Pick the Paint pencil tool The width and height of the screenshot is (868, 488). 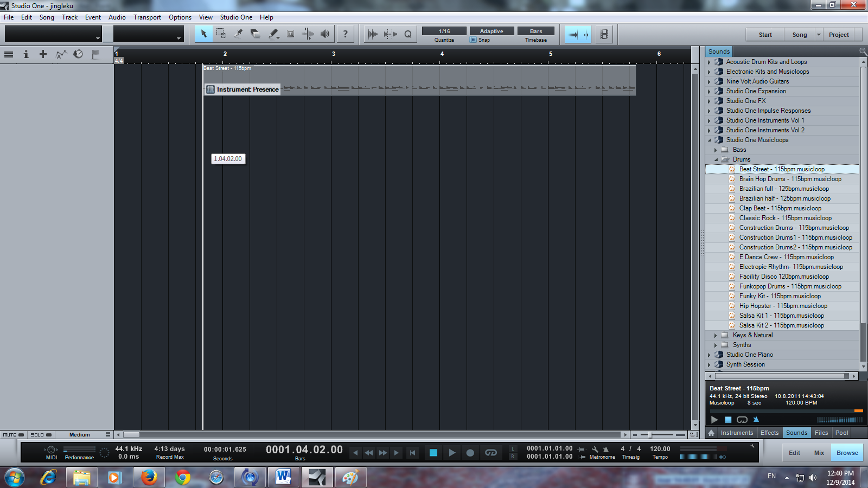[273, 34]
